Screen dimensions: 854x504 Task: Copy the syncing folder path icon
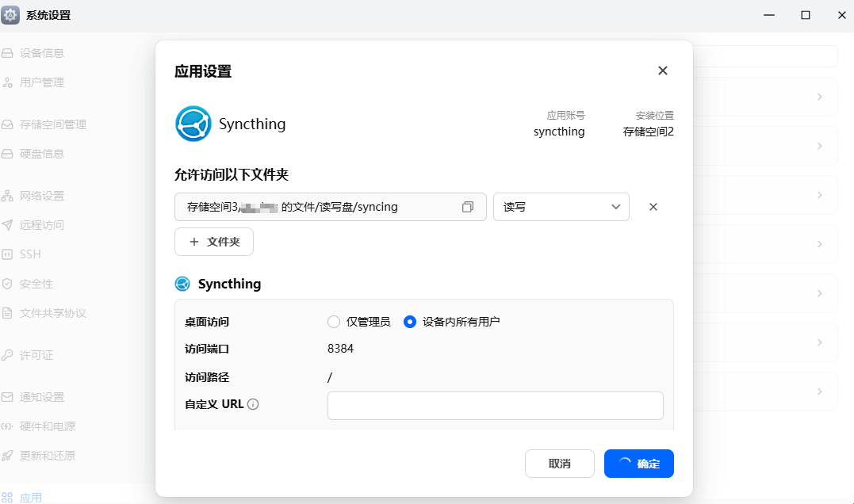(x=467, y=207)
